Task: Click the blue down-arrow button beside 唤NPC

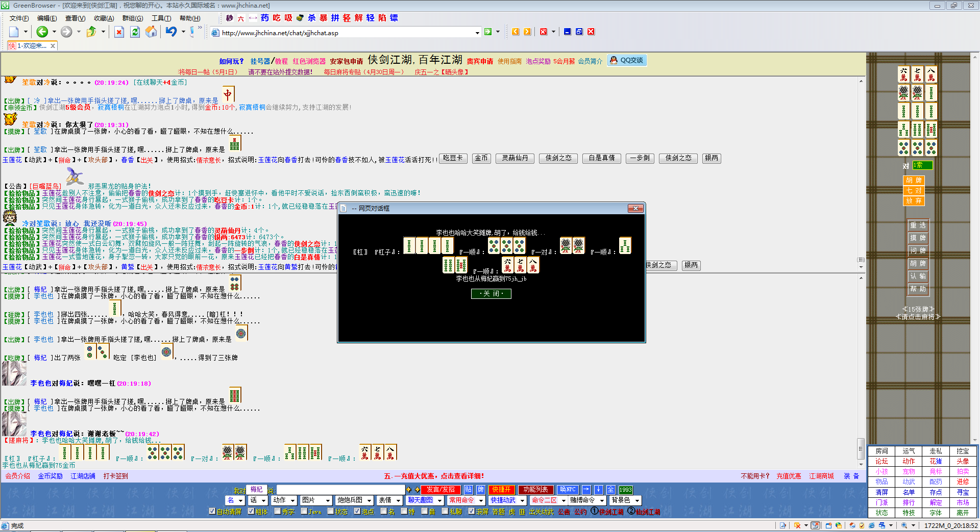Action: tap(599, 490)
